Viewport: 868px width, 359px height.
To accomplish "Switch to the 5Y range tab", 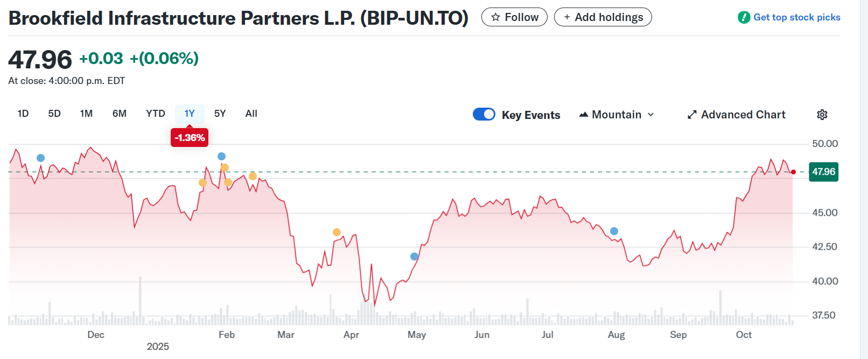I will pyautogui.click(x=220, y=114).
